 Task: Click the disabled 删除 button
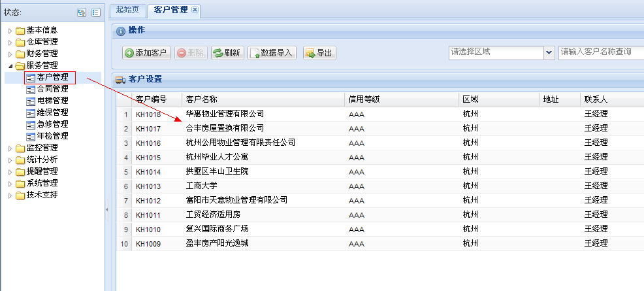191,53
